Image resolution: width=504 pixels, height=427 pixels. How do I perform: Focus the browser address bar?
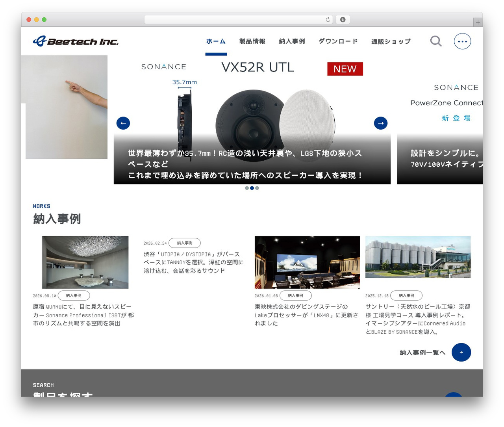(x=239, y=20)
